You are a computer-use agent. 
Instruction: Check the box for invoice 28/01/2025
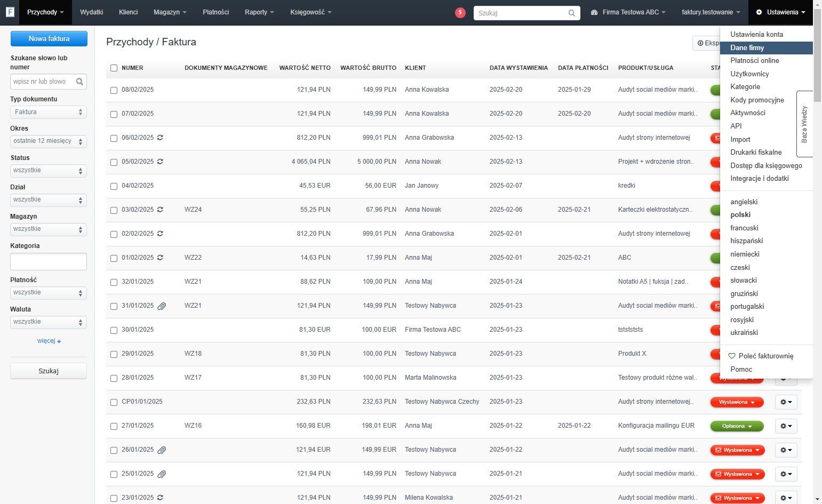(114, 378)
